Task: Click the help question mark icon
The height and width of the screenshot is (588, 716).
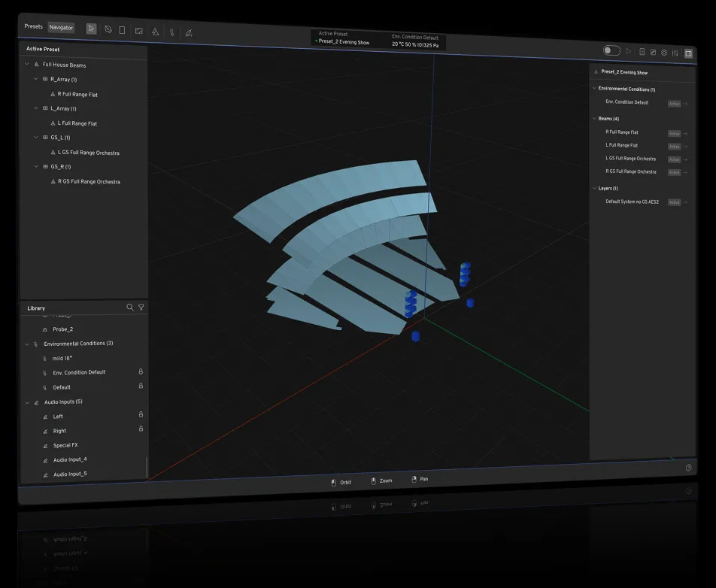Action: (x=688, y=468)
